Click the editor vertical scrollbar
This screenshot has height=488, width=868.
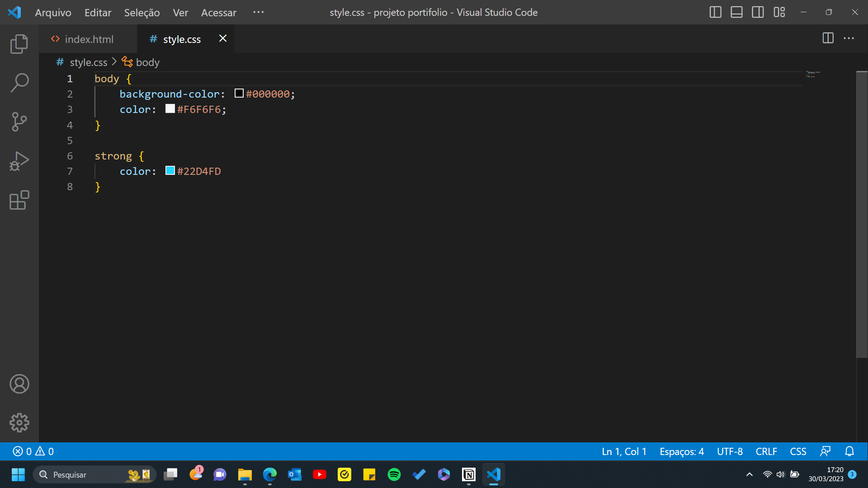[862, 215]
